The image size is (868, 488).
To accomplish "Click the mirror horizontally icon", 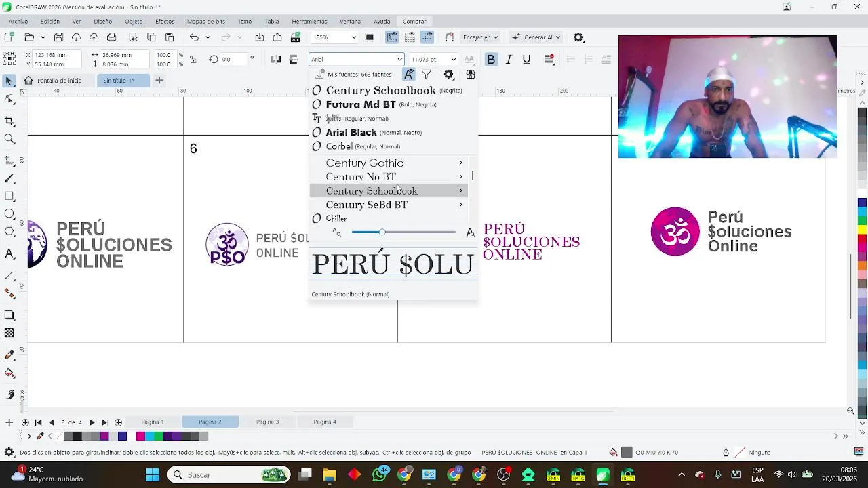I will (276, 60).
